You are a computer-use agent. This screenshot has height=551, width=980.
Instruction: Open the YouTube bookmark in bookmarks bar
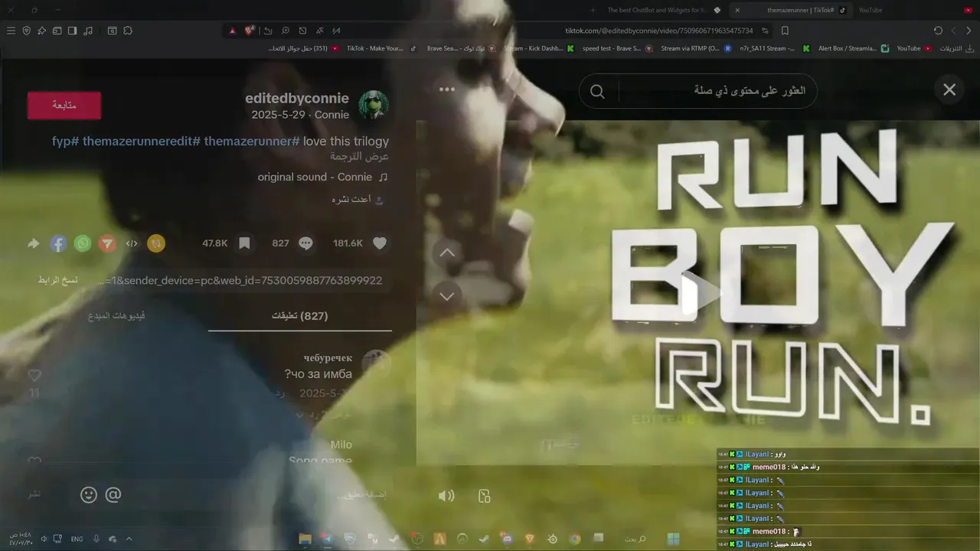(914, 48)
